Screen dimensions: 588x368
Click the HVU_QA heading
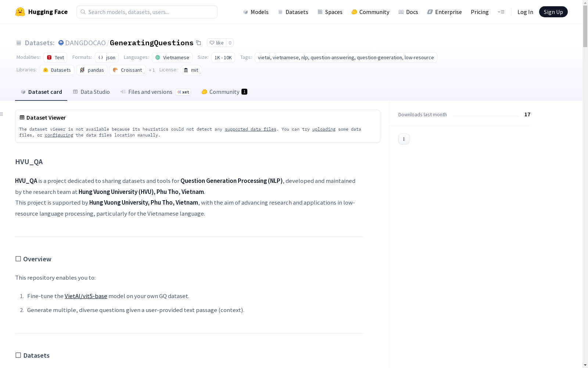point(29,162)
